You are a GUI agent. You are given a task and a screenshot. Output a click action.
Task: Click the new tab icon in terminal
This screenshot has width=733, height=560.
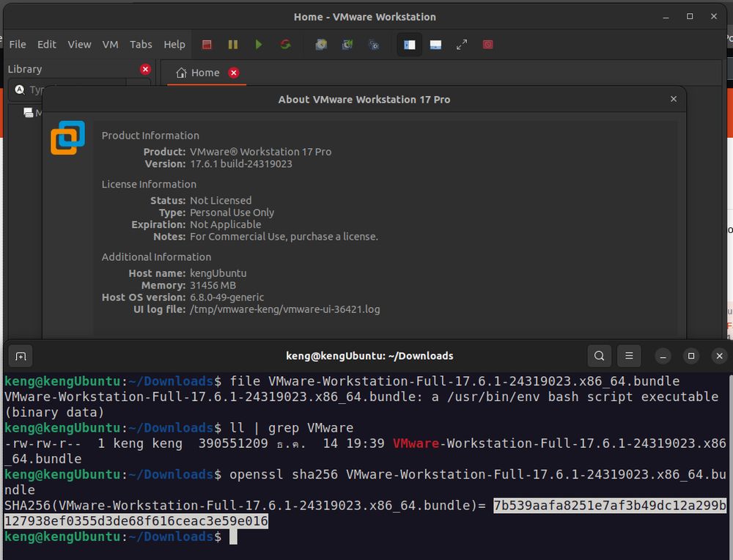point(21,356)
